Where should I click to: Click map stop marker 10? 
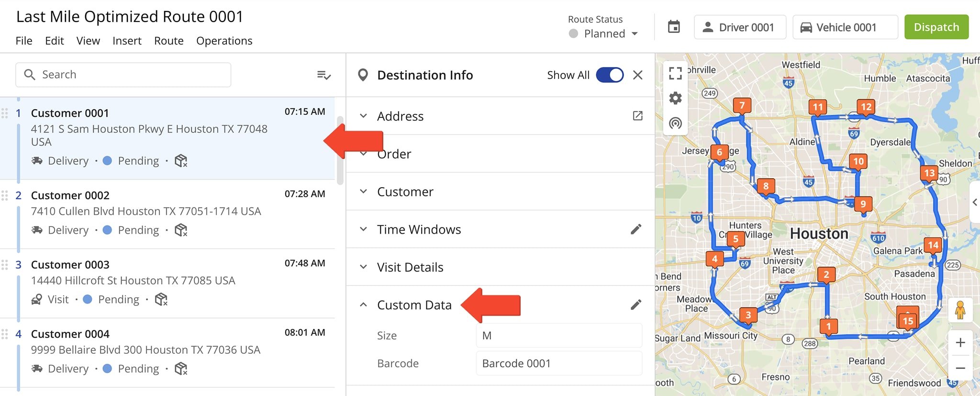[858, 162]
